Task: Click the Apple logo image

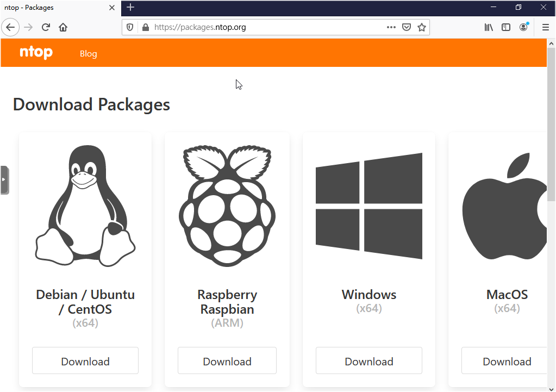Action: 504,206
